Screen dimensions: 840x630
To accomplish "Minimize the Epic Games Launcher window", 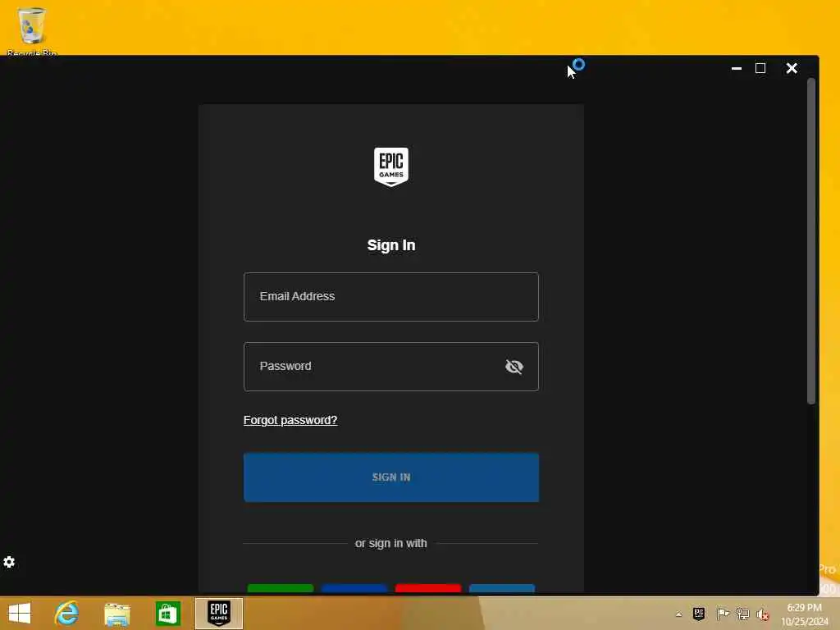I will (x=737, y=69).
